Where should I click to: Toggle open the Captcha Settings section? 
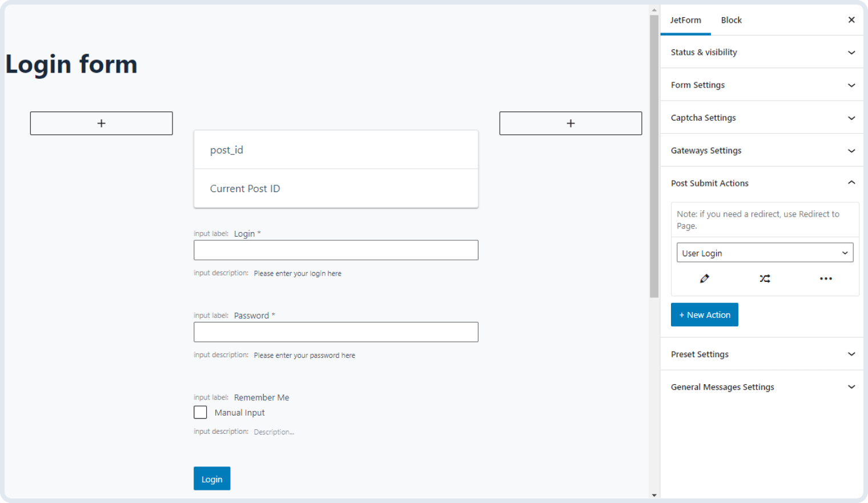pyautogui.click(x=851, y=118)
